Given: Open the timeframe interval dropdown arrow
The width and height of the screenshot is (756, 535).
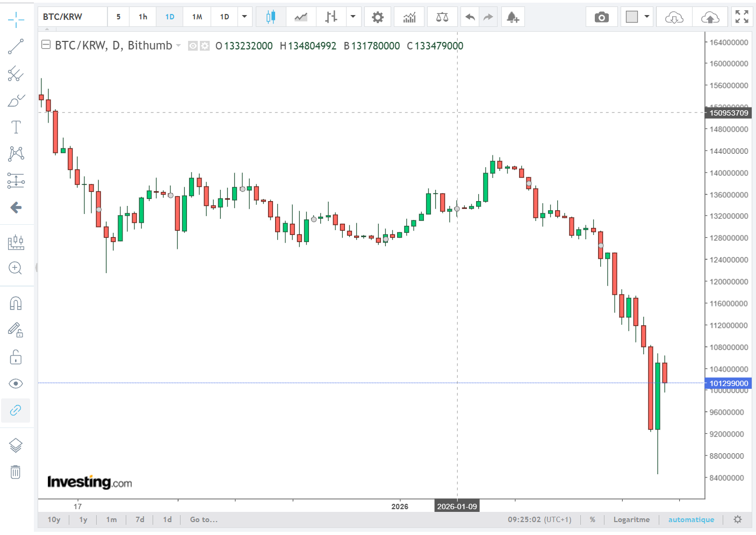Looking at the screenshot, I should 244,17.
